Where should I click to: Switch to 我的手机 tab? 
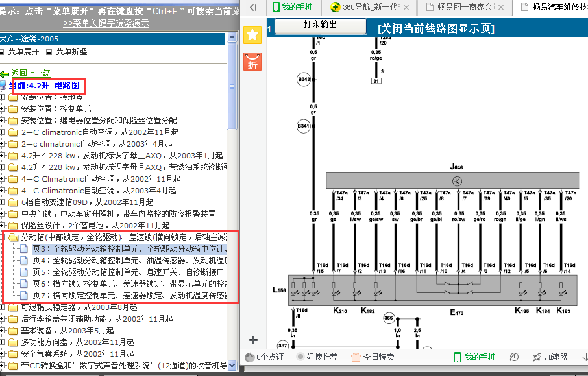pos(292,6)
